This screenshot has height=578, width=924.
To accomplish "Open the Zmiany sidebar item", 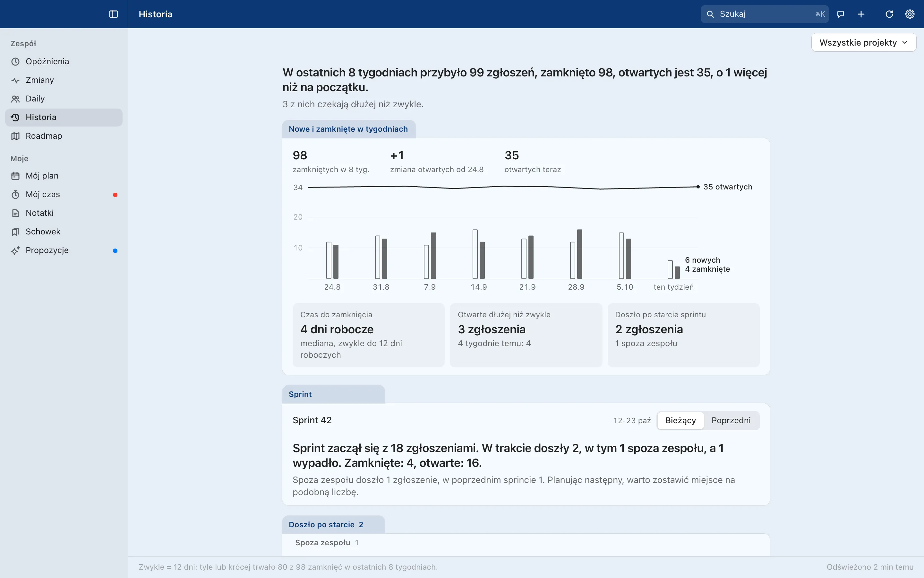I will [64, 80].
